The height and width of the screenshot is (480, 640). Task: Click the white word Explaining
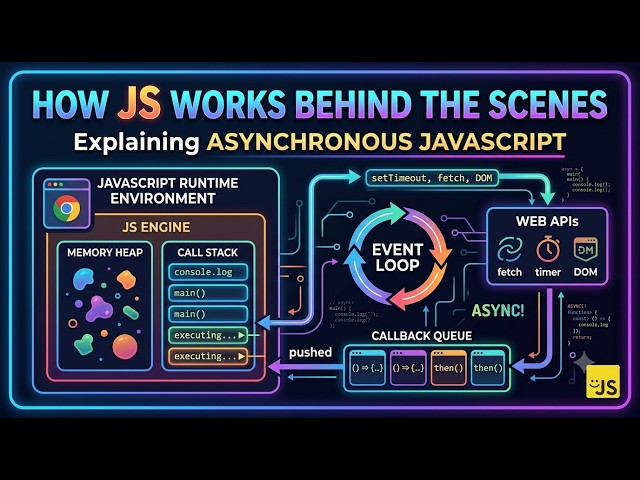(136, 143)
